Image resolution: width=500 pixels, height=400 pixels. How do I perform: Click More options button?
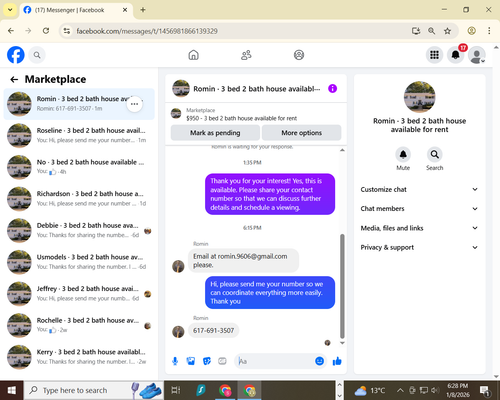301,133
